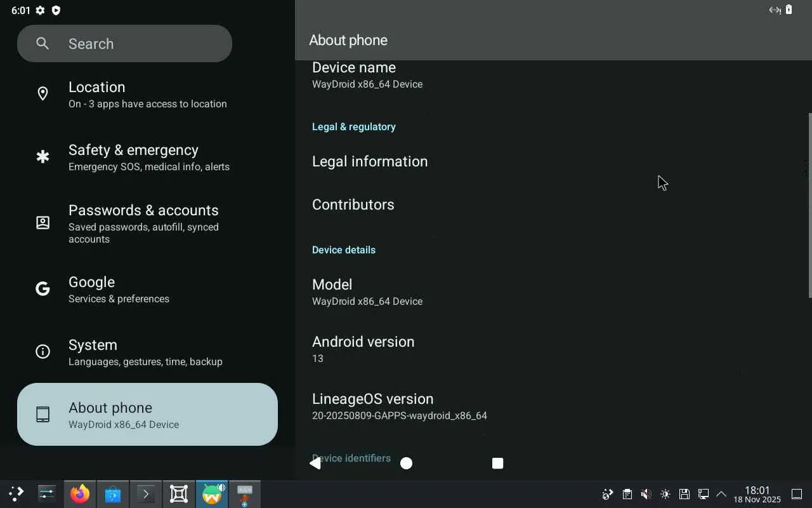Open Google services title
Viewport: 812px width, 508px height.
pos(91,282)
